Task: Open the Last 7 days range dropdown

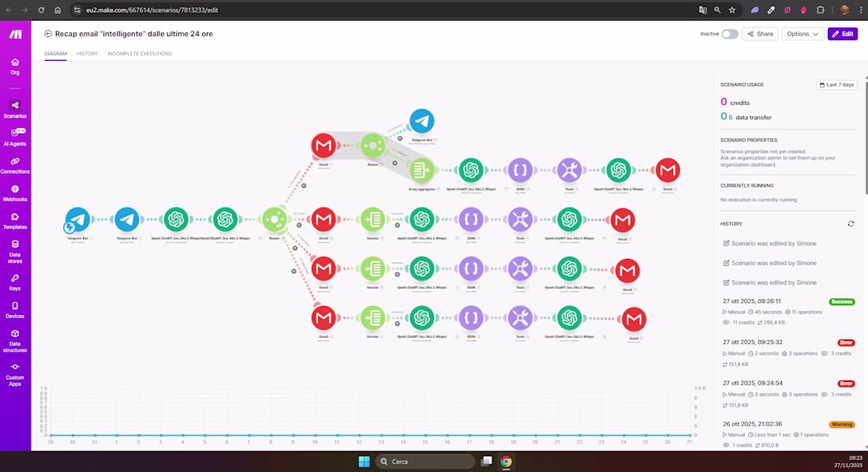Action: point(836,84)
